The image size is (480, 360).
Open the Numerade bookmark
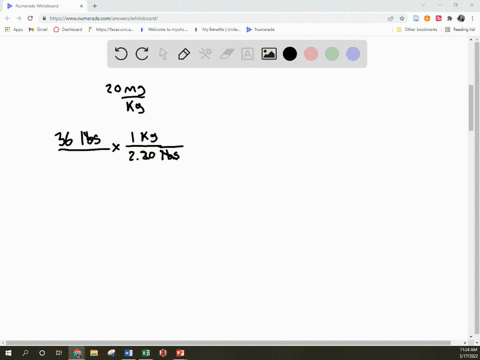click(260, 29)
